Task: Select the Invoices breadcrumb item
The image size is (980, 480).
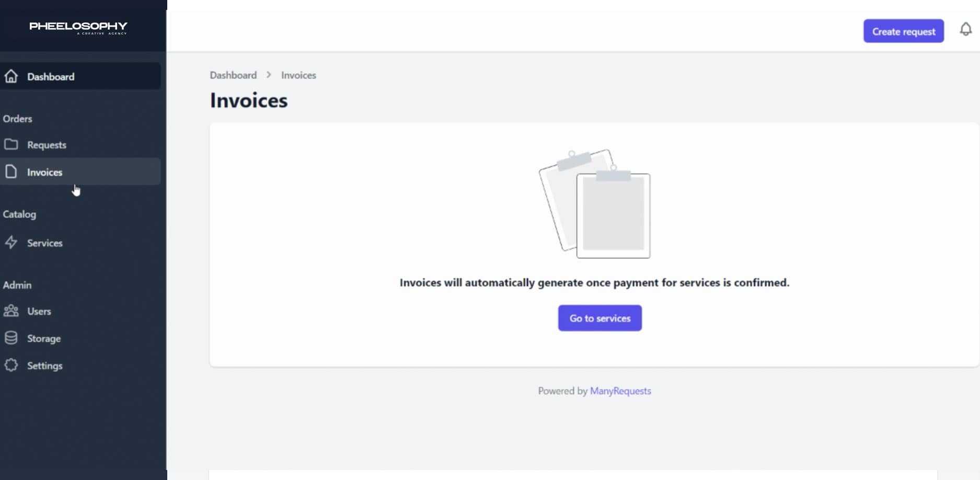Action: click(298, 75)
